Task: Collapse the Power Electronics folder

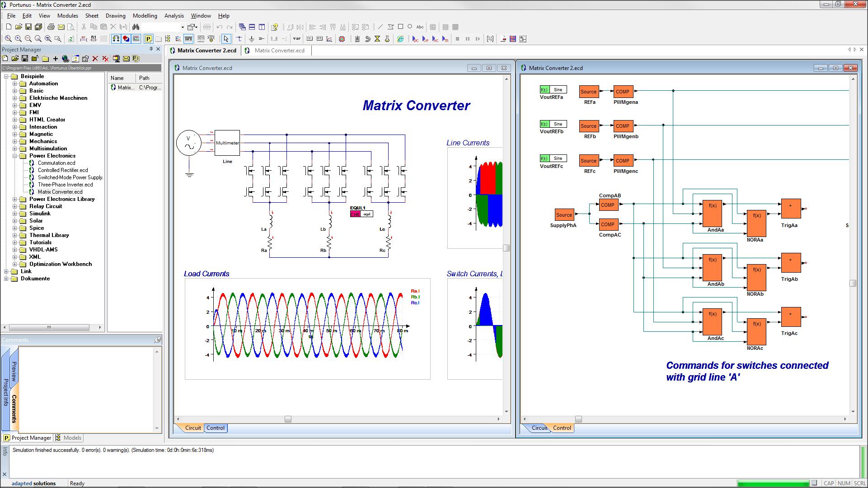Action: coord(14,156)
